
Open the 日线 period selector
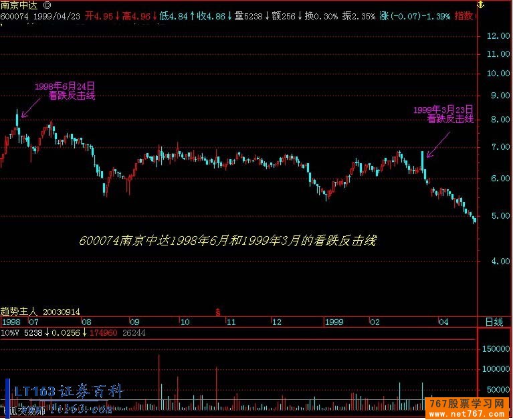click(494, 322)
